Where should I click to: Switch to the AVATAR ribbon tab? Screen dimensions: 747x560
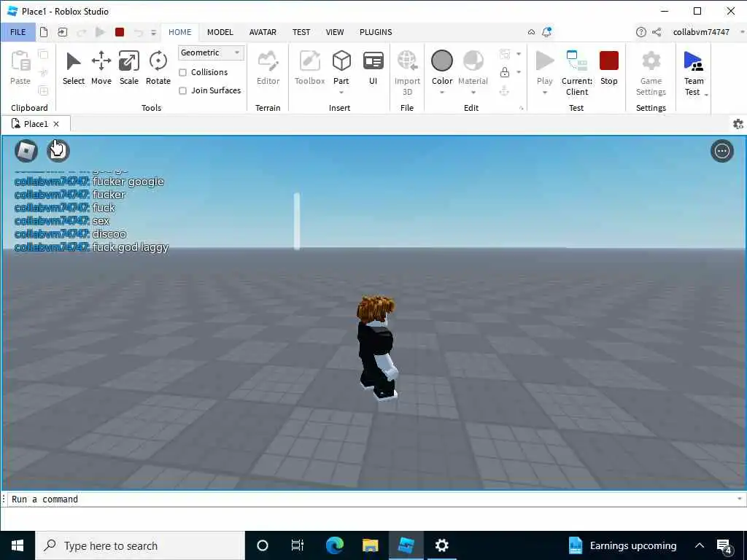263,32
